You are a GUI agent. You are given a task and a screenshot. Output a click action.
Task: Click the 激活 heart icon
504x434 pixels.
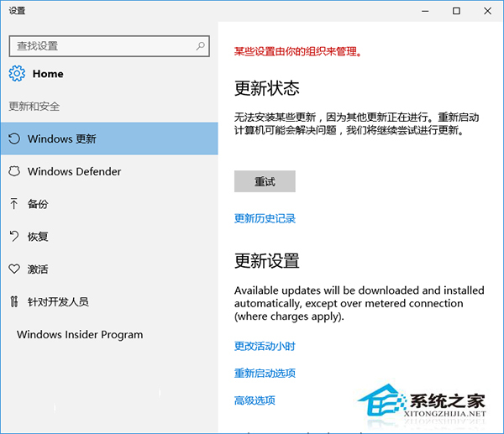pyautogui.click(x=14, y=269)
